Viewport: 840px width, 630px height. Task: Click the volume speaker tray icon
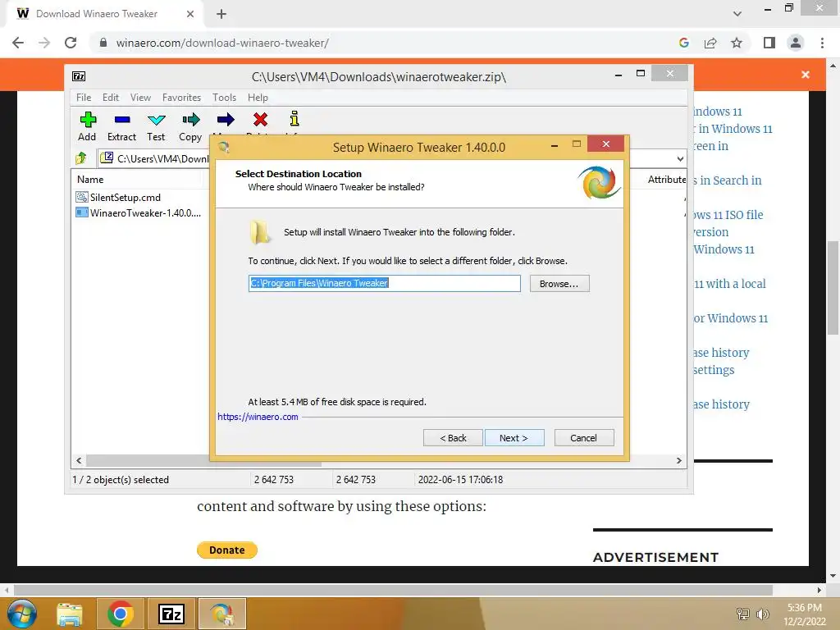coord(762,614)
